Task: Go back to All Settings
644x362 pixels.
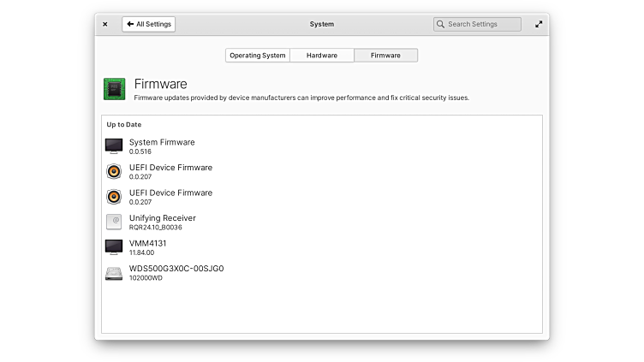Action: [149, 24]
